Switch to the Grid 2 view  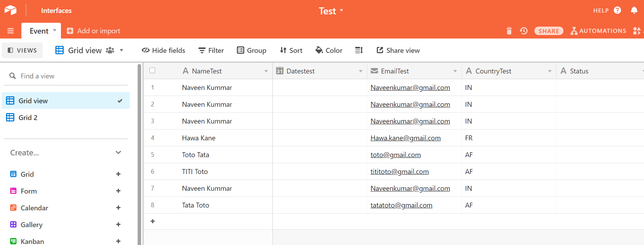[66, 117]
